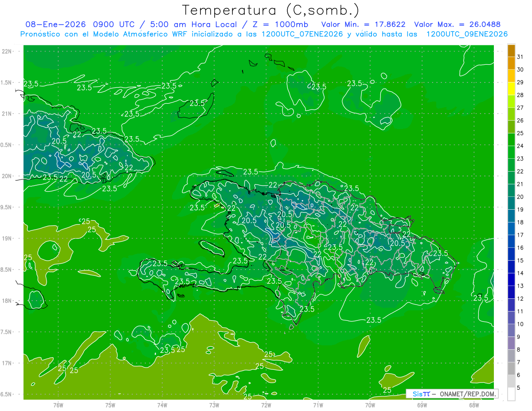Click the legend value label "23"
Screen dimensions: 532x411
(x=520, y=159)
